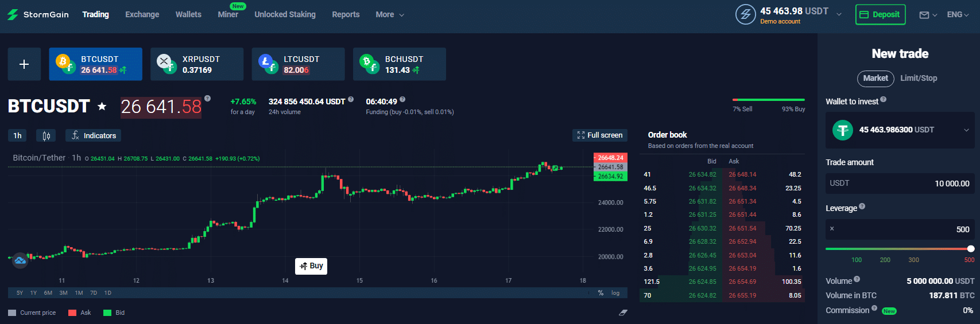Click the leverage value input field
Screen dimensions: 980x324
(x=900, y=229)
